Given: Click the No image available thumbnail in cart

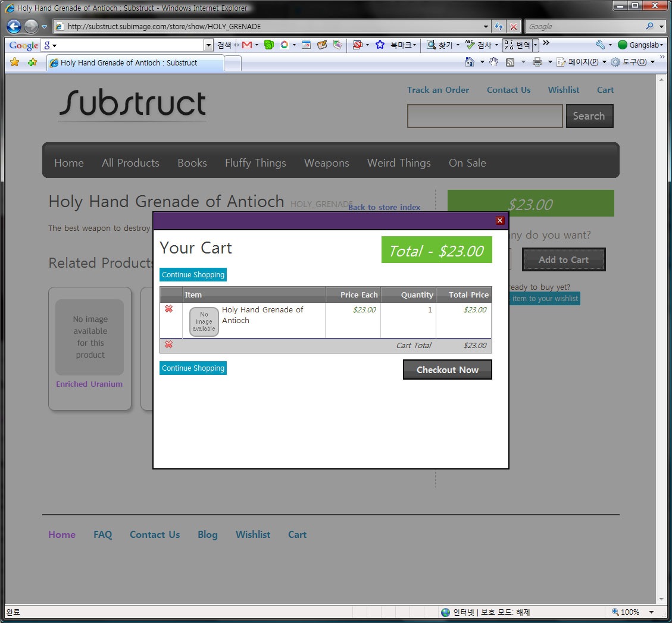Looking at the screenshot, I should (x=204, y=321).
